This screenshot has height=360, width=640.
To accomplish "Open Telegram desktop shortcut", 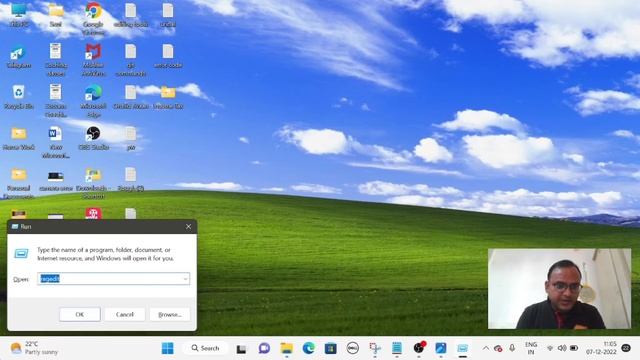I will pyautogui.click(x=19, y=57).
